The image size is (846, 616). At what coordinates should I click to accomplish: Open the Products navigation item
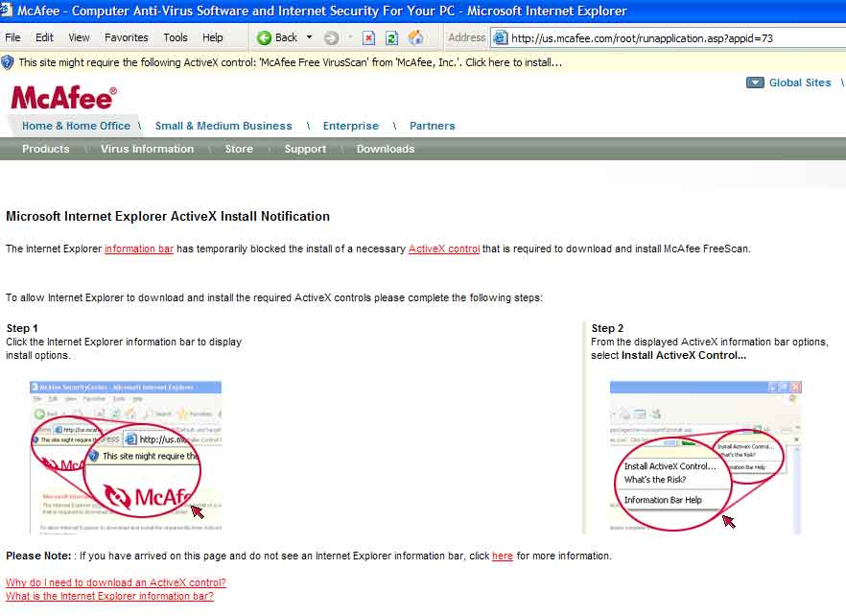point(46,149)
